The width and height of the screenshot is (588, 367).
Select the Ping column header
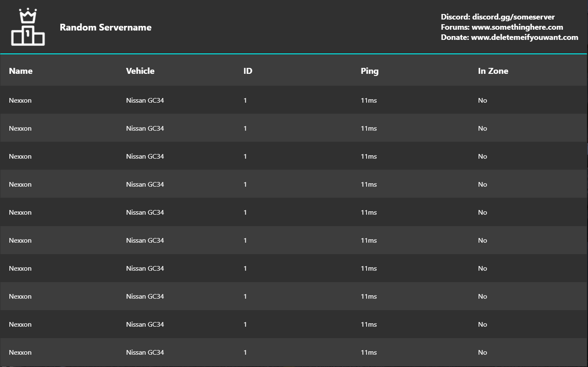(370, 71)
